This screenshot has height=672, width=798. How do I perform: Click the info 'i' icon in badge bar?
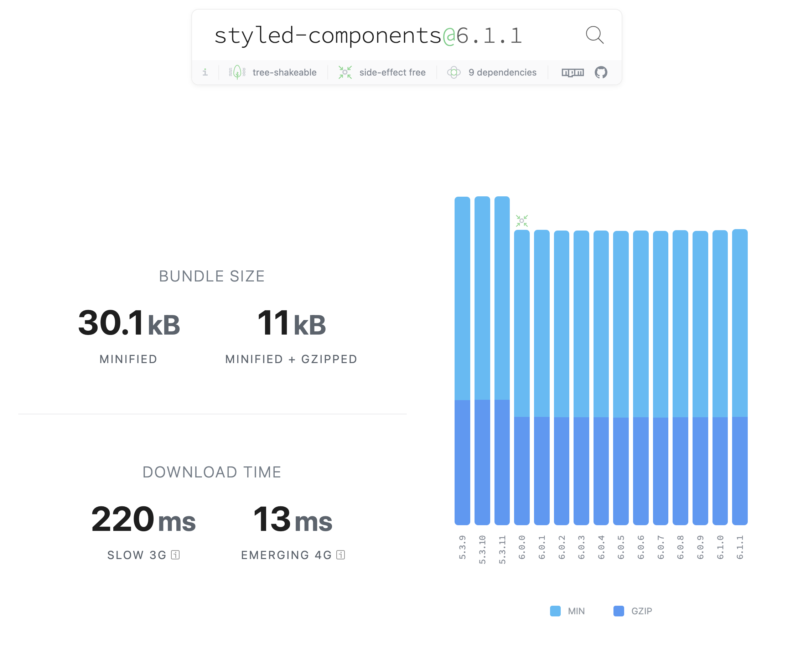205,72
